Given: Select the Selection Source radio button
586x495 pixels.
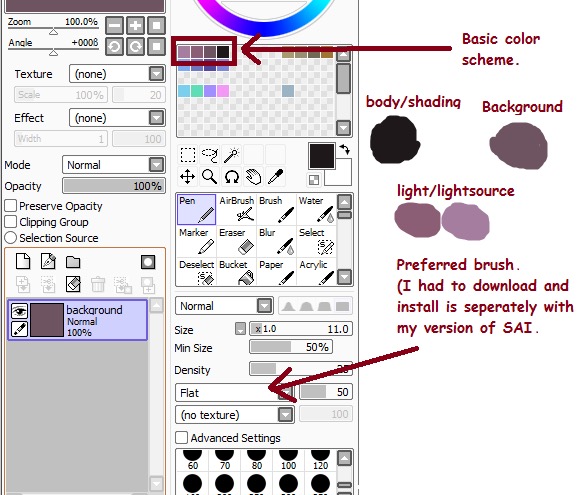Looking at the screenshot, I should pyautogui.click(x=10, y=238).
